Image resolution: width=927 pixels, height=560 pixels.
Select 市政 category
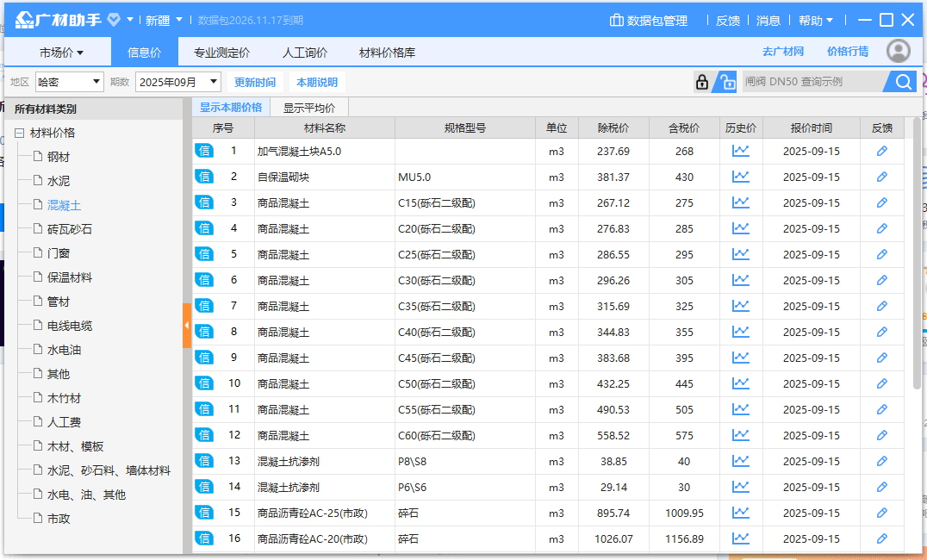(59, 519)
